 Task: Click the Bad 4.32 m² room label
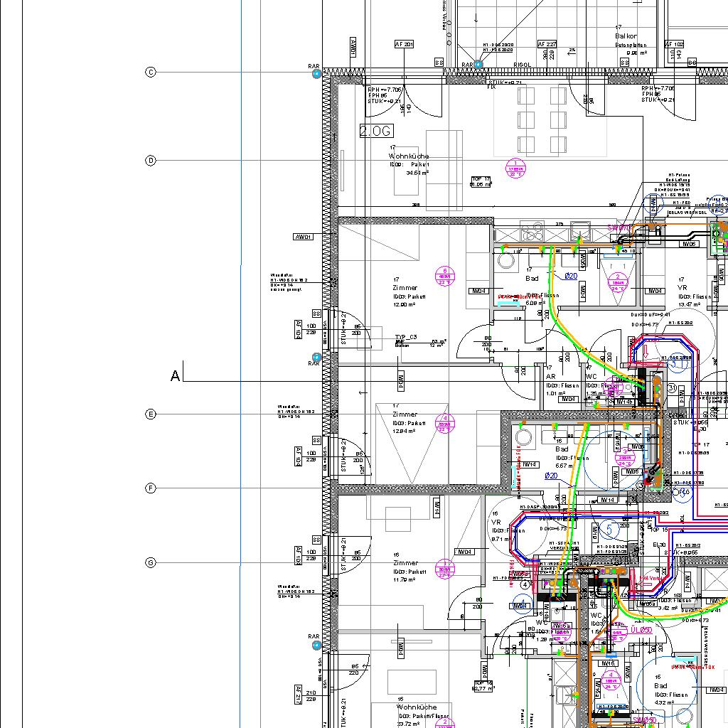coord(671,690)
